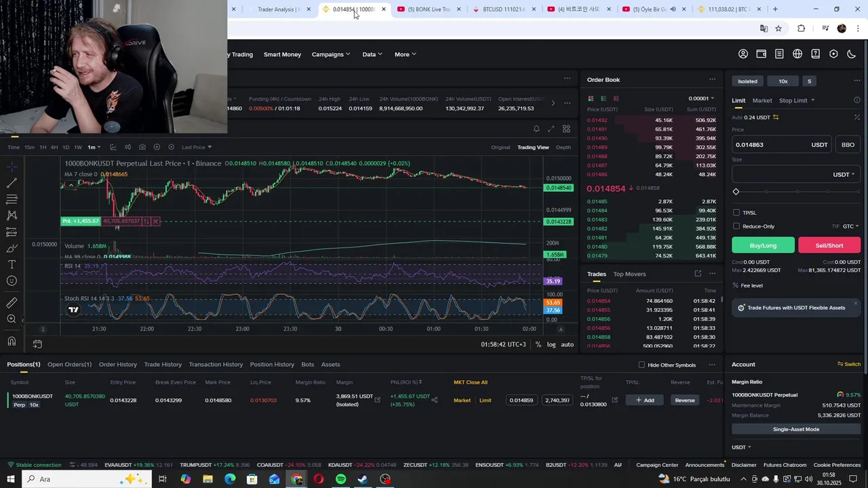Screen dimensions: 868x488
Task: Open the order book 0.00001 precision dropdown
Action: (x=701, y=98)
